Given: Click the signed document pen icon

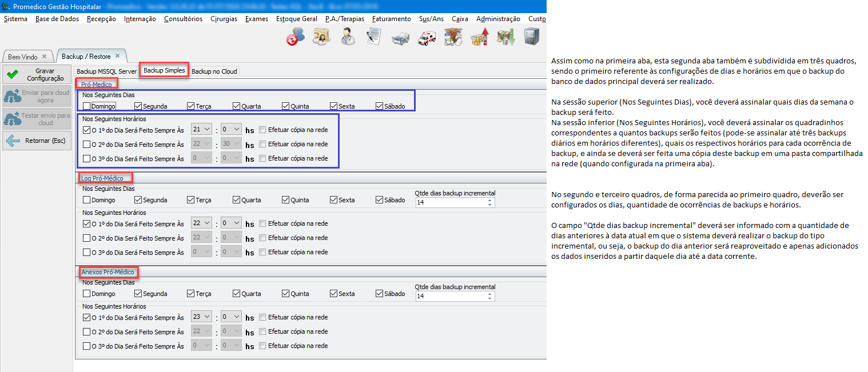Looking at the screenshot, I should (x=373, y=37).
